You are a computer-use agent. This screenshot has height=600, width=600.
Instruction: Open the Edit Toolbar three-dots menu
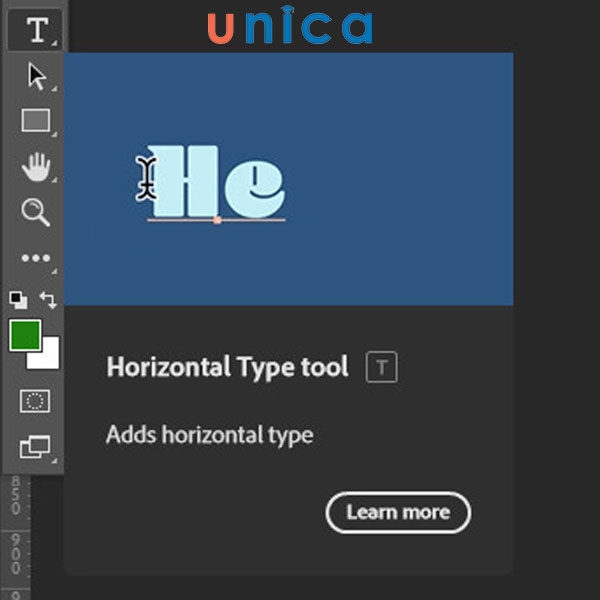coord(36,258)
